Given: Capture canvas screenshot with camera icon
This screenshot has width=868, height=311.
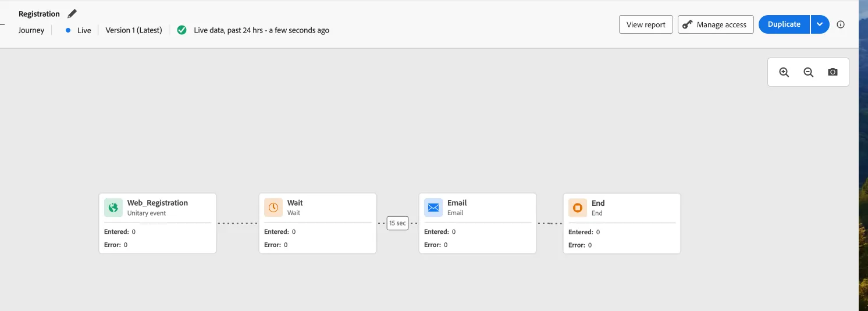Looking at the screenshot, I should pos(833,72).
